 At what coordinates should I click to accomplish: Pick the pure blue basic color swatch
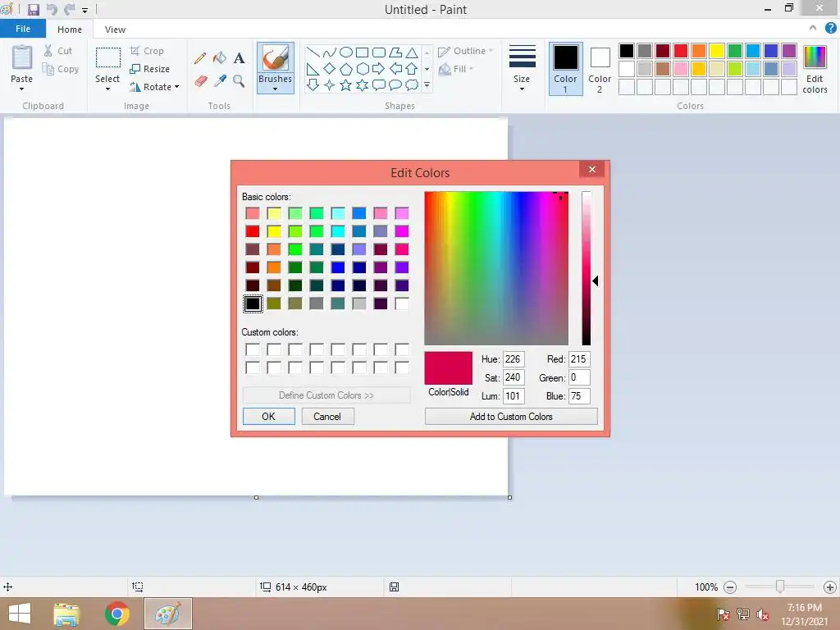coord(338,267)
